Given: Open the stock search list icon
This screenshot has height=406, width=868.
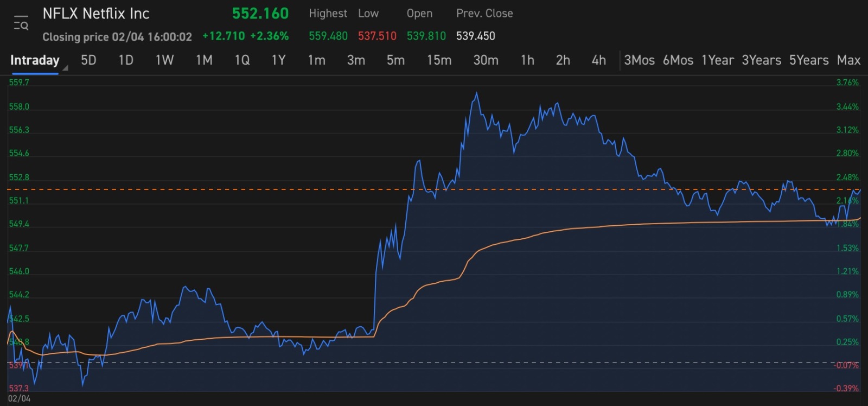Looking at the screenshot, I should coord(21,24).
